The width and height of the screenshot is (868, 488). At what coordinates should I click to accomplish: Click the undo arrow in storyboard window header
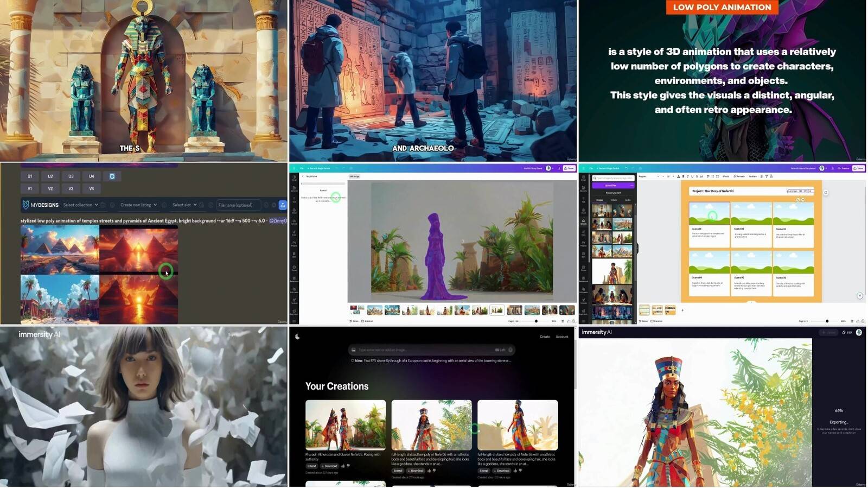pyautogui.click(x=626, y=168)
